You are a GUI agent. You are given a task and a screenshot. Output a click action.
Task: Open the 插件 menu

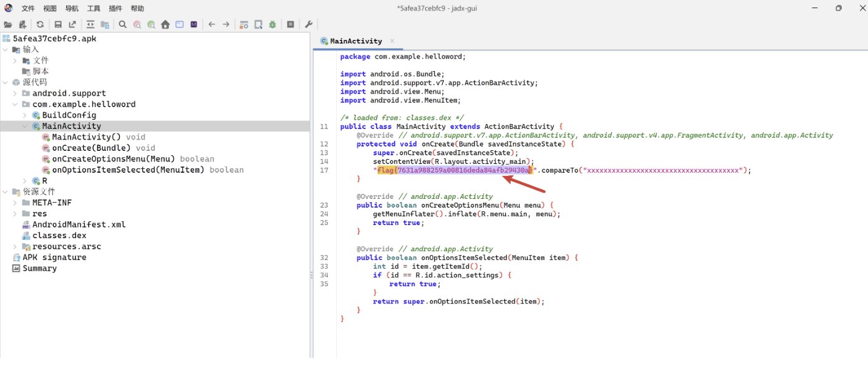(x=115, y=8)
